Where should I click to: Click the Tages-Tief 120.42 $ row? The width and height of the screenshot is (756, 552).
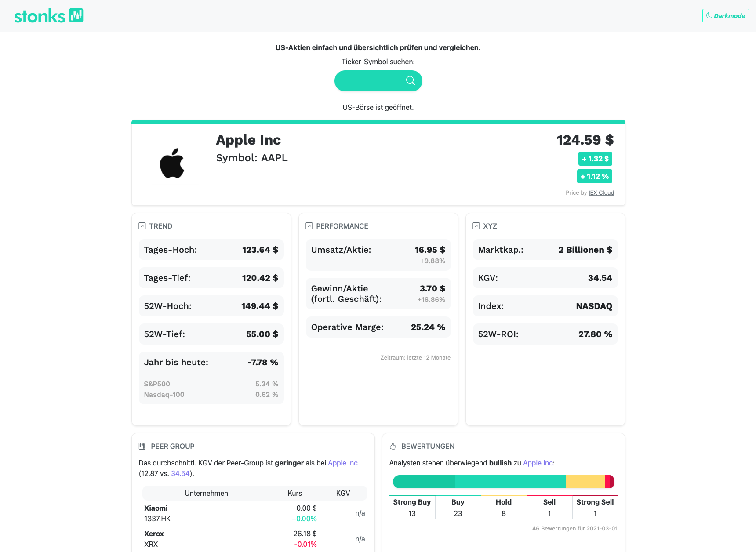211,278
